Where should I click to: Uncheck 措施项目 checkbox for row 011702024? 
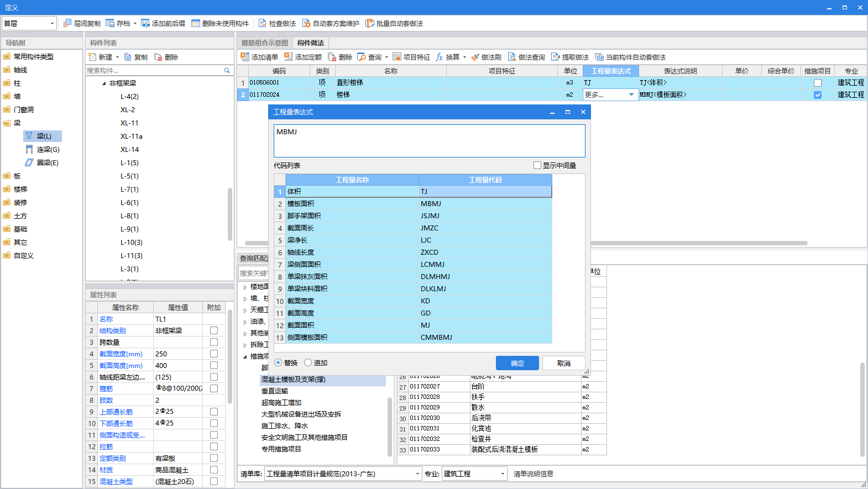click(818, 95)
